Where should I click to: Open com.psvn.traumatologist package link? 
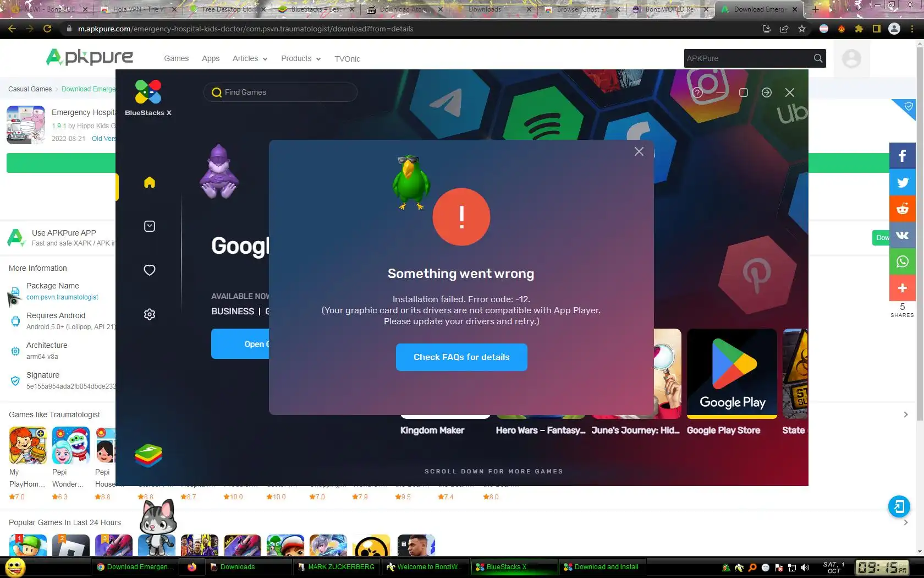(x=62, y=297)
